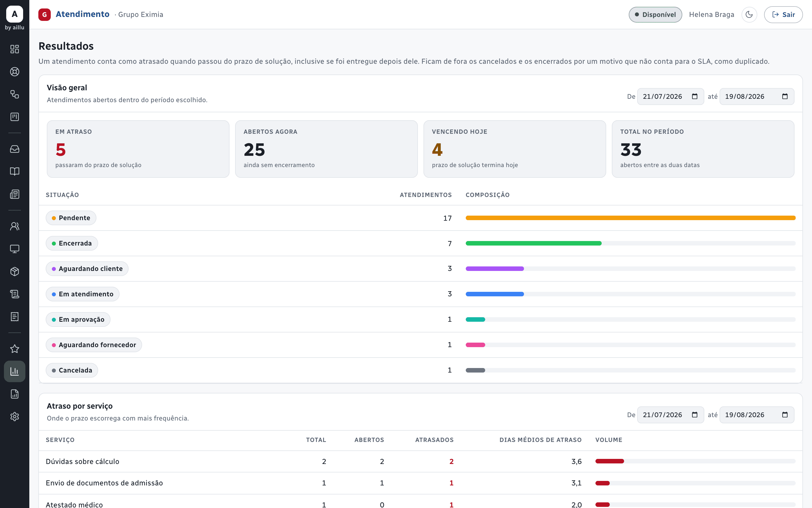The height and width of the screenshot is (508, 812).
Task: Click the Pendente status badge
Action: (x=71, y=218)
